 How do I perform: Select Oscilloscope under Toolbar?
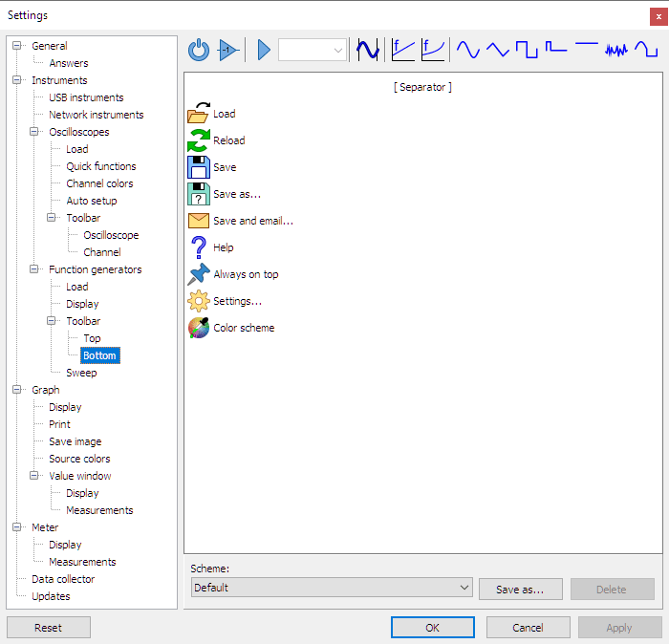click(111, 235)
